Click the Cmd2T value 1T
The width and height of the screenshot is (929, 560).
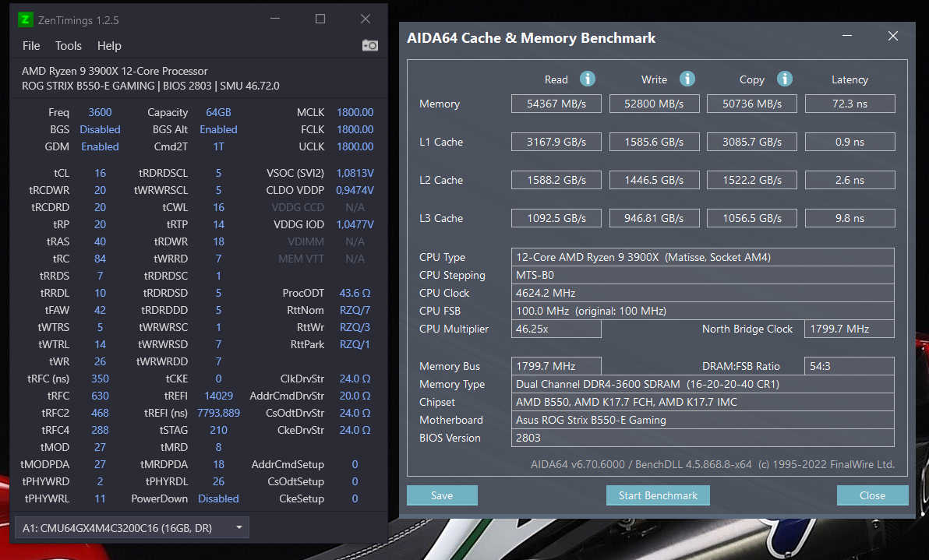[x=219, y=146]
